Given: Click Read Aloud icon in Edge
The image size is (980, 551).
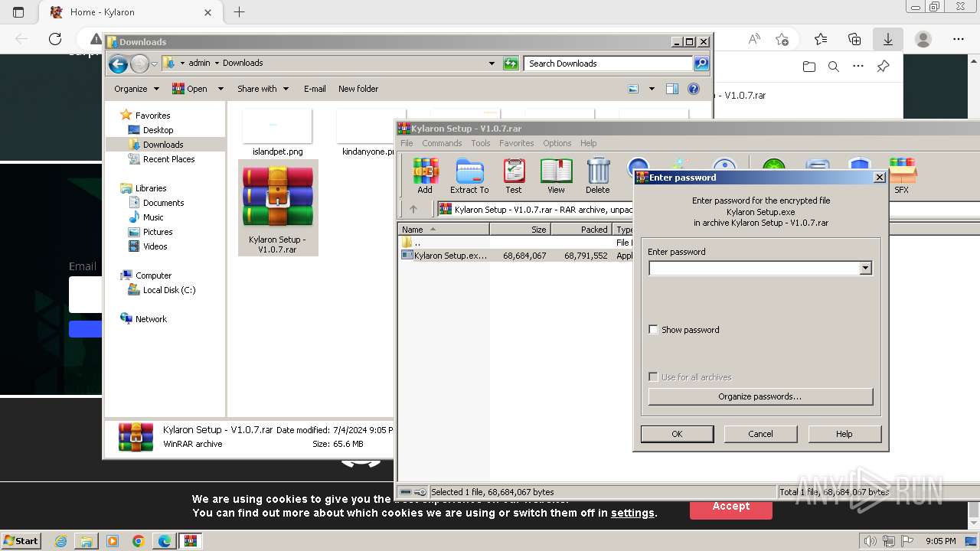Looking at the screenshot, I should pos(754,39).
